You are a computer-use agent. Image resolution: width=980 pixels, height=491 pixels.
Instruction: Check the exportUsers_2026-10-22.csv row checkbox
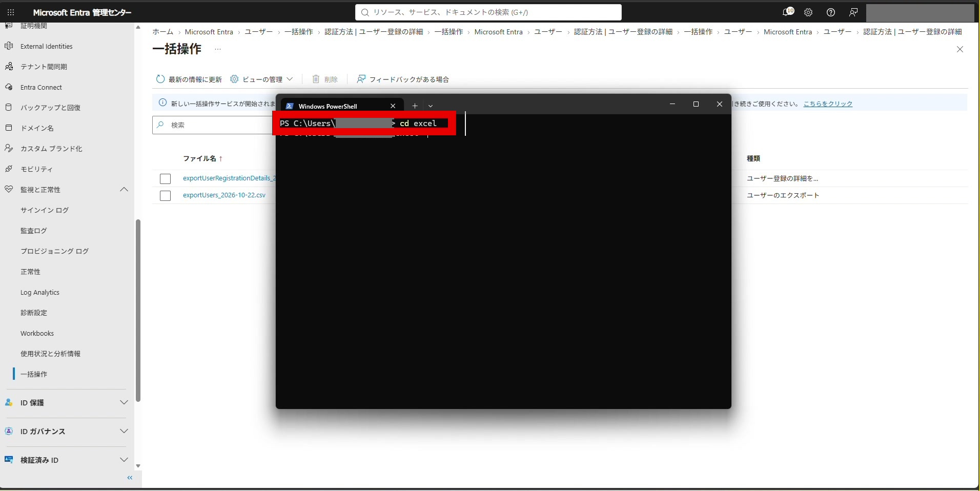(x=165, y=196)
